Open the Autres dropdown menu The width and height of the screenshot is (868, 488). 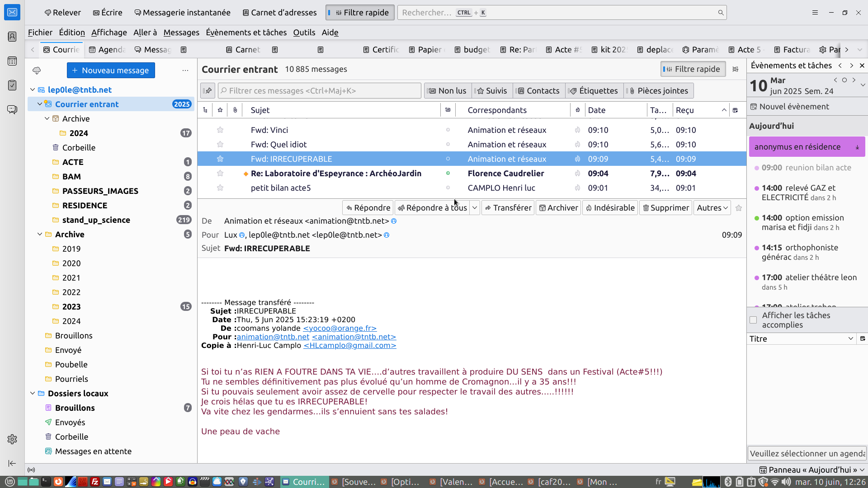coord(712,208)
